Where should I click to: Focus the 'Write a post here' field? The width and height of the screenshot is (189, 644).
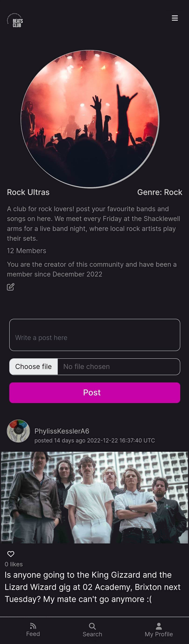click(x=95, y=335)
